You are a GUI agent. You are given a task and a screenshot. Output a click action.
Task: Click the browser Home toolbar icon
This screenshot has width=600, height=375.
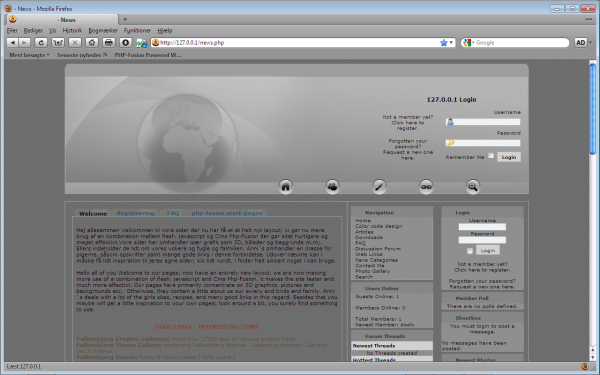click(x=91, y=43)
